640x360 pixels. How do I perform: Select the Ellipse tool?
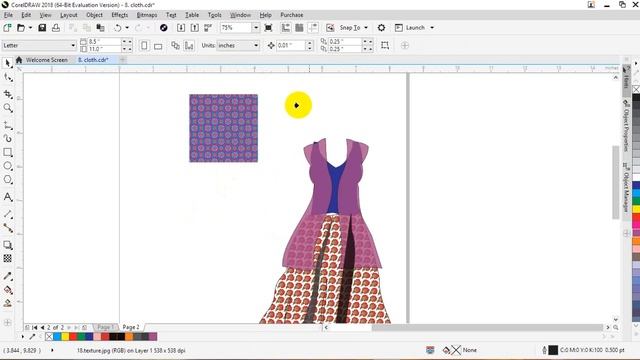[7, 166]
